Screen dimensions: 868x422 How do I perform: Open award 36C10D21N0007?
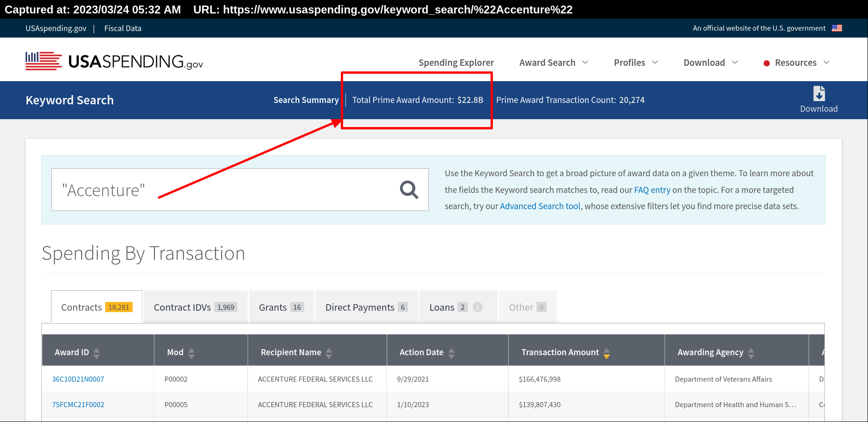[x=78, y=379]
